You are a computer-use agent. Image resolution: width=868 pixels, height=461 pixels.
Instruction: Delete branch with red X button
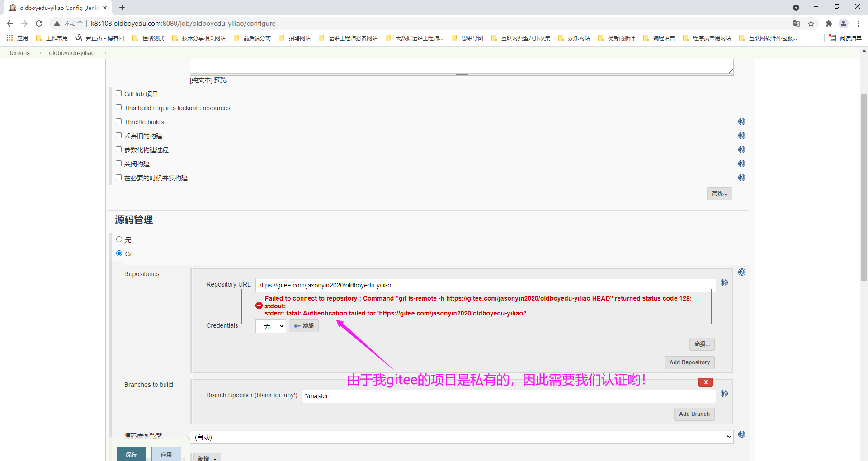705,382
